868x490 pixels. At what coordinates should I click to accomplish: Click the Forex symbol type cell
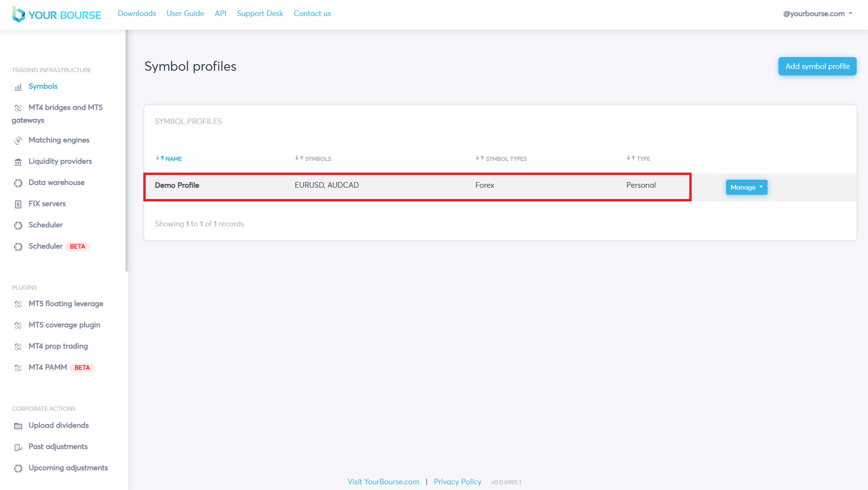[x=485, y=185]
